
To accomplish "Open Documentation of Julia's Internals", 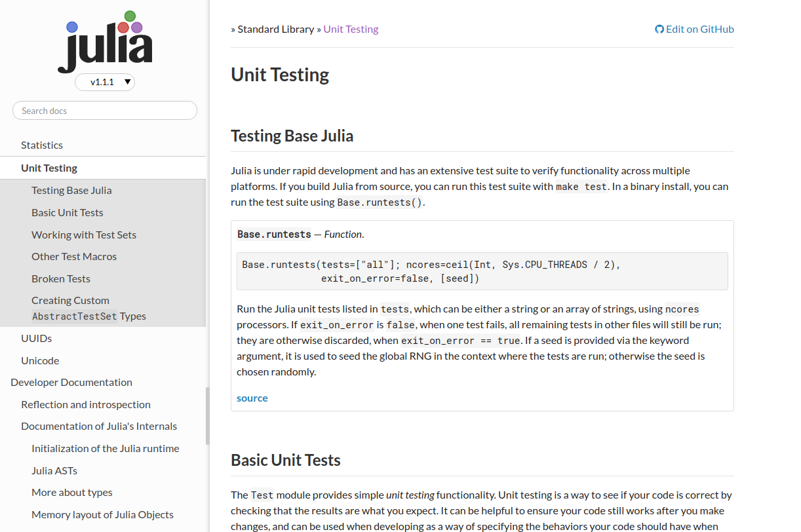I will 99,426.
